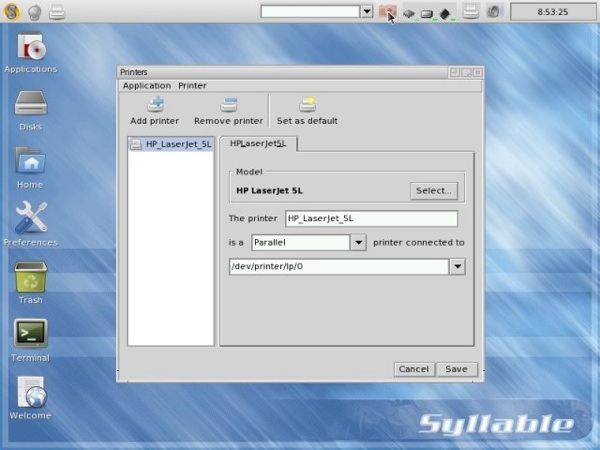Open the Applications desktop icon
This screenshot has width=600, height=450.
(30, 47)
